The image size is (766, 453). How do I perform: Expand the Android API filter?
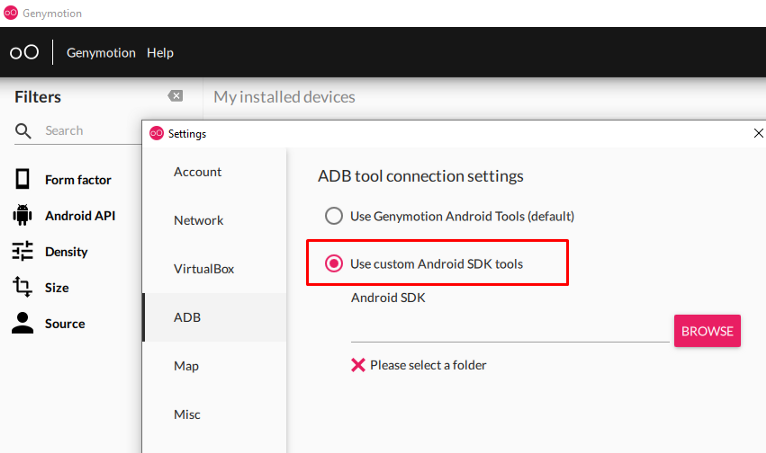pos(80,216)
